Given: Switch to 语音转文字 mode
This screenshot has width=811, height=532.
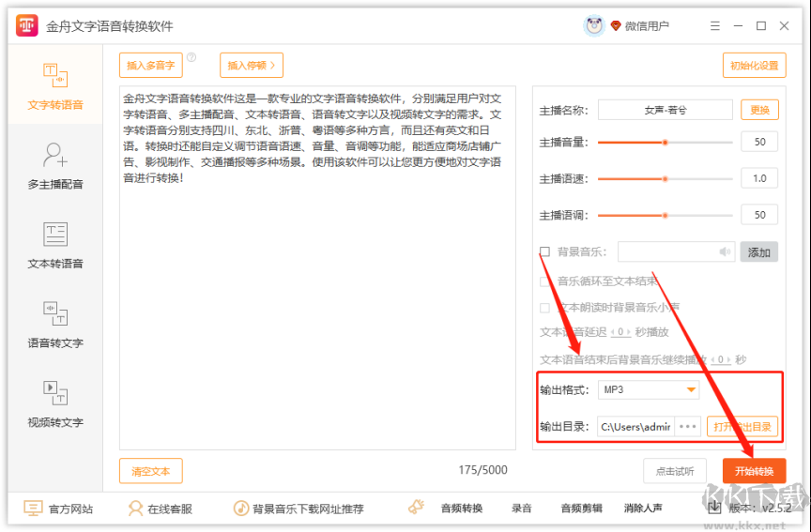Looking at the screenshot, I should (55, 324).
